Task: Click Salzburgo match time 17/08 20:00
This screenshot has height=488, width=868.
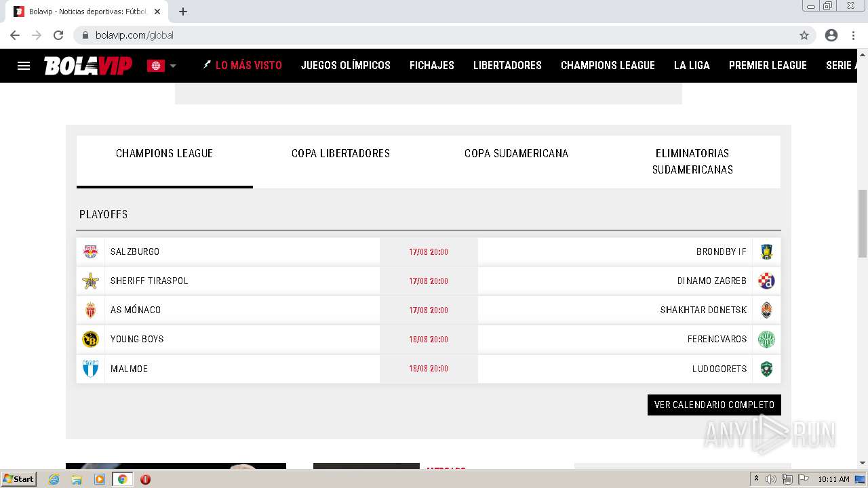Action: (x=429, y=251)
